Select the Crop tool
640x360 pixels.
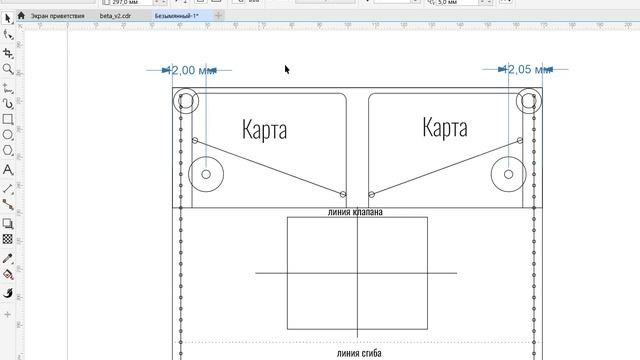tap(7, 53)
